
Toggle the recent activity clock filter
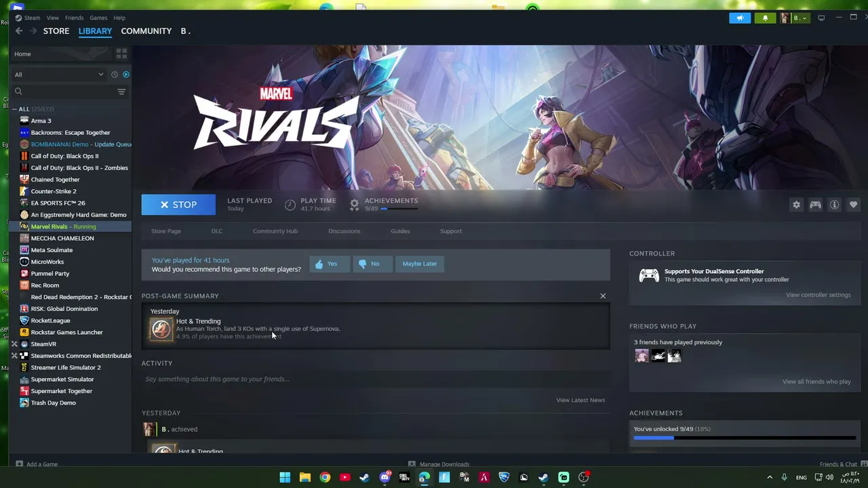(x=114, y=75)
